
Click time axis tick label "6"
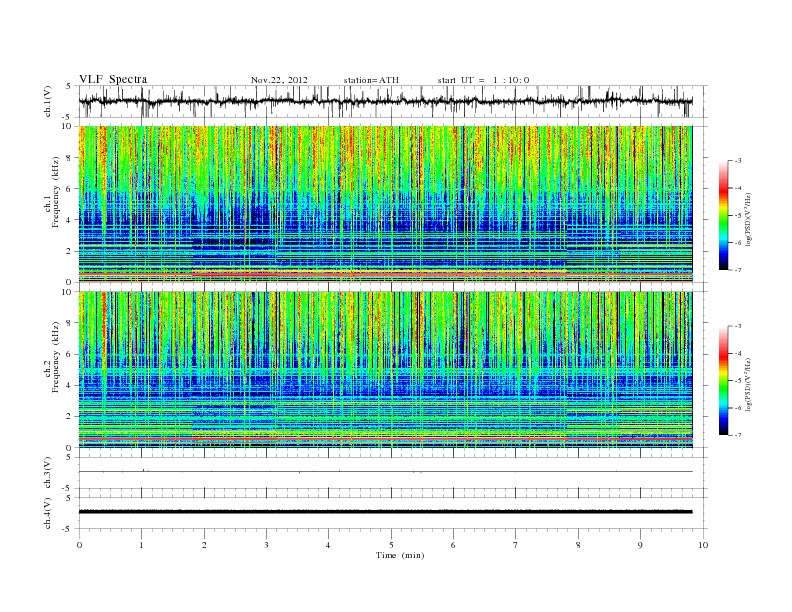453,545
